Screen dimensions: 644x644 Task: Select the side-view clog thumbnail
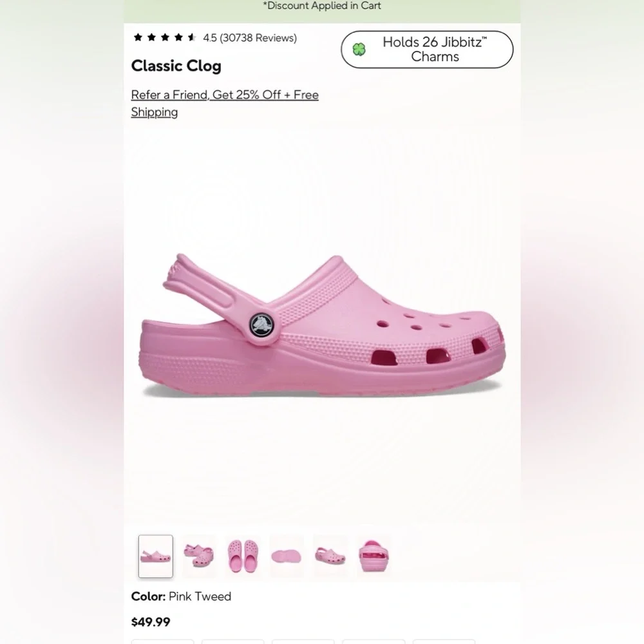156,556
